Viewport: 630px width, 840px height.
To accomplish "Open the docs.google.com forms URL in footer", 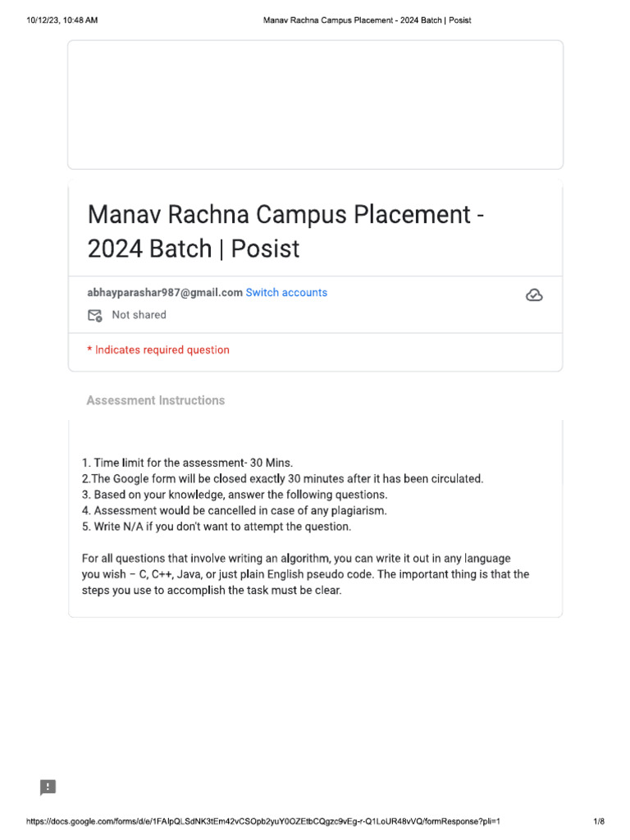I will (263, 821).
